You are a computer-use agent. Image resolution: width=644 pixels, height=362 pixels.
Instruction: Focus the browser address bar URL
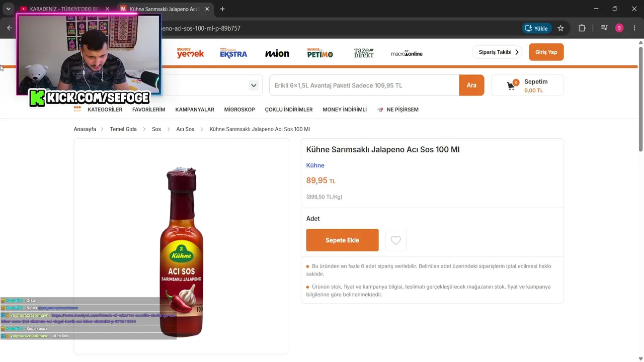point(200,28)
